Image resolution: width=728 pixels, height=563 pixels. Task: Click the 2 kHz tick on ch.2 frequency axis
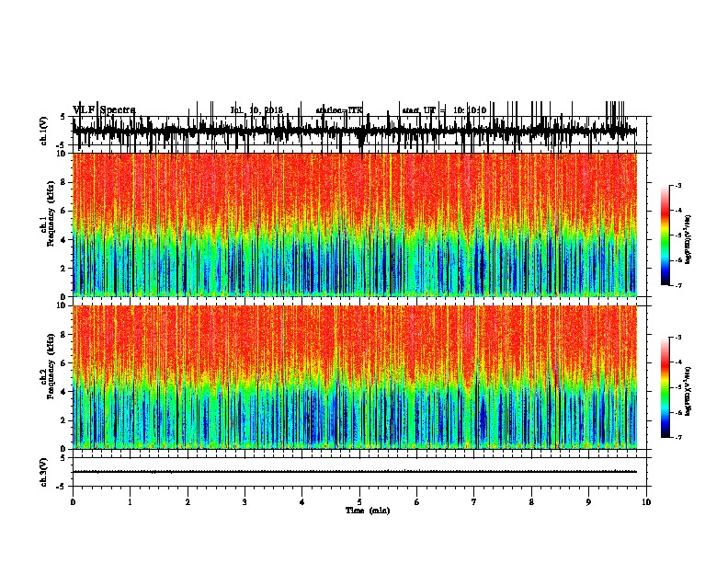64,420
